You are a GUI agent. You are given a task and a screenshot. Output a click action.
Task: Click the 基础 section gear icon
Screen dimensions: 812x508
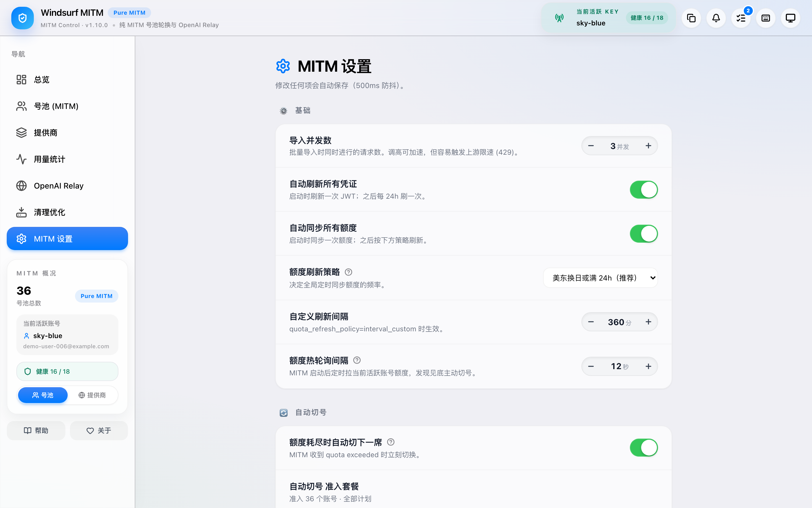tap(284, 111)
